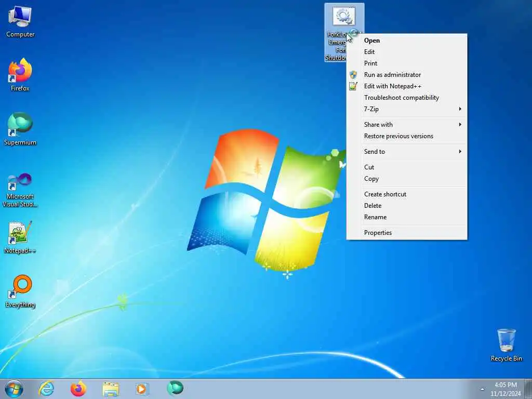Open Properties from the context menu
Image resolution: width=532 pixels, height=399 pixels.
coord(407,233)
